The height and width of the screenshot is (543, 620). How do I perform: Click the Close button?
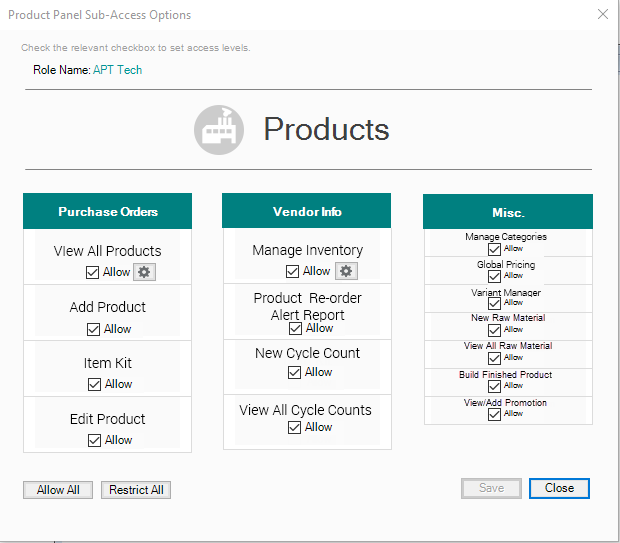[x=559, y=488]
